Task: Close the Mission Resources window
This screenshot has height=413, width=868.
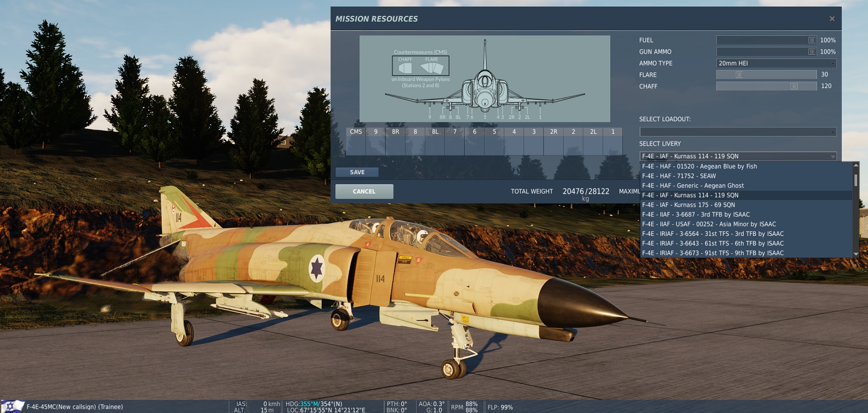Action: [832, 19]
